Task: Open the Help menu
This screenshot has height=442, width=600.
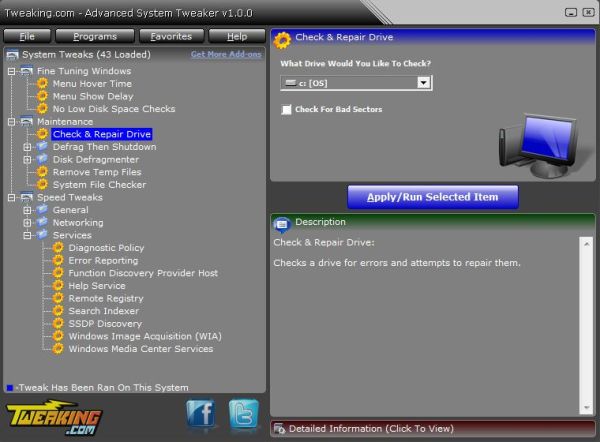Action: tap(237, 36)
